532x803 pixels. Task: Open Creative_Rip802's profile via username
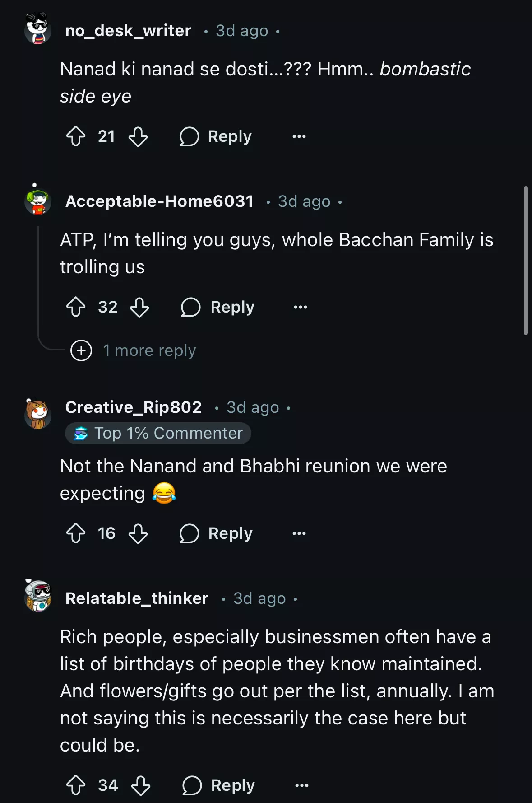click(x=134, y=407)
